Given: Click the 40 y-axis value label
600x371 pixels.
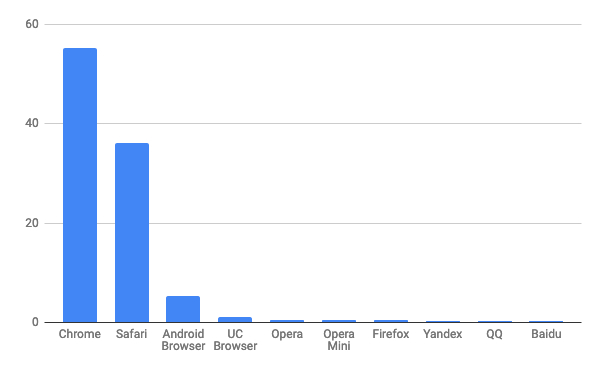Looking at the screenshot, I should 32,123.
